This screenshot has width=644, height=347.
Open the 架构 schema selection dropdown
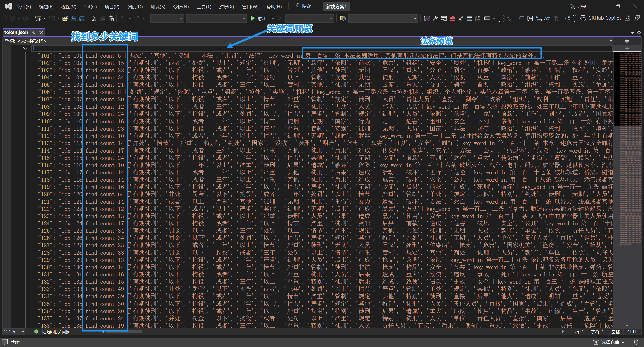click(610, 41)
